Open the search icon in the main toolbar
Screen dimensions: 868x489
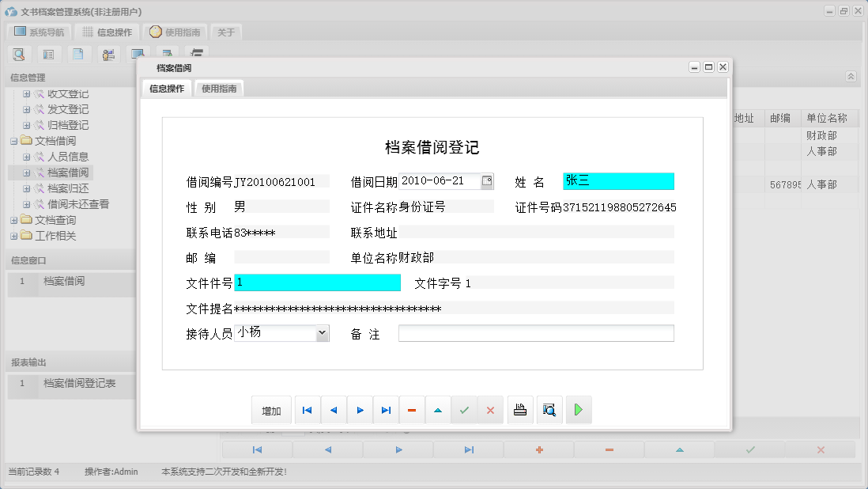coord(19,54)
